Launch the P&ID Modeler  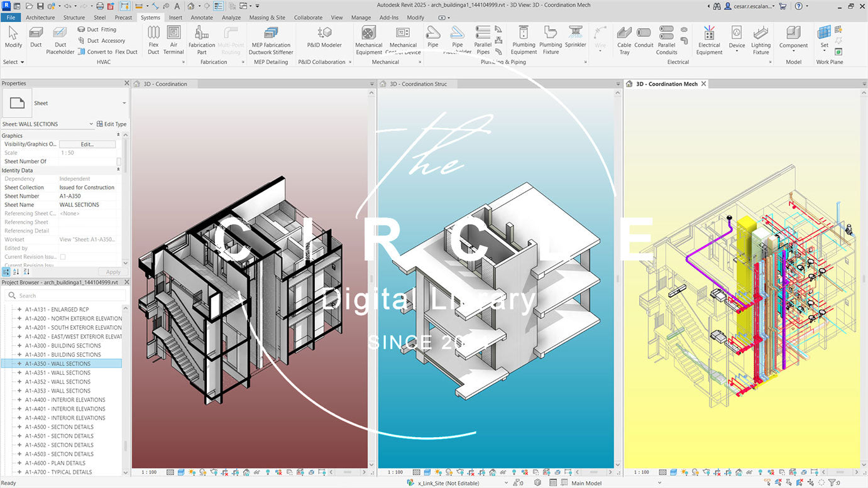pyautogui.click(x=324, y=37)
